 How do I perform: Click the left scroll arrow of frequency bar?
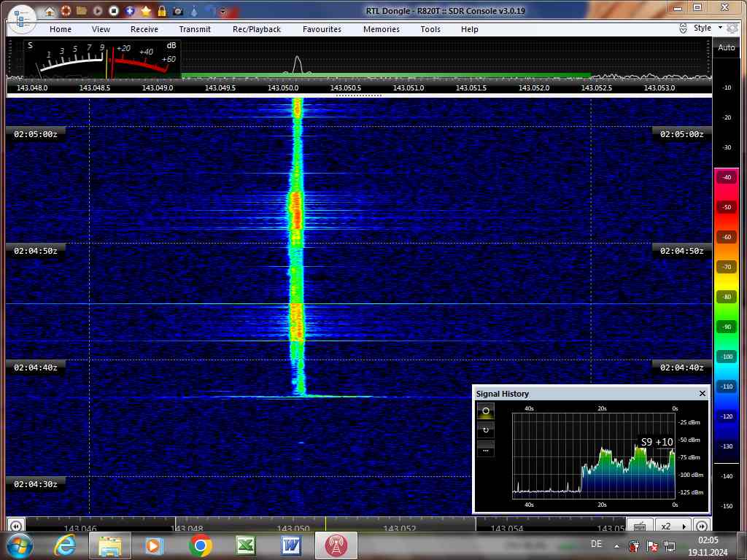tap(16, 526)
